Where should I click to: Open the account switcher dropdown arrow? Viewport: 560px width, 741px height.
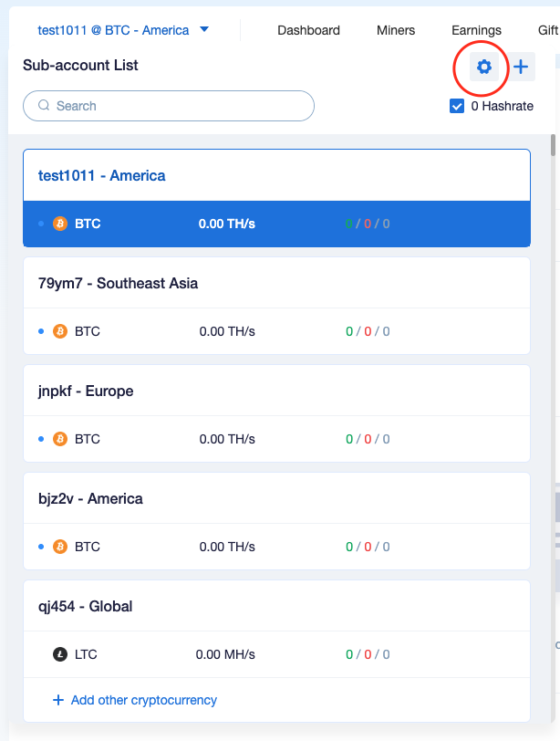pyautogui.click(x=204, y=29)
